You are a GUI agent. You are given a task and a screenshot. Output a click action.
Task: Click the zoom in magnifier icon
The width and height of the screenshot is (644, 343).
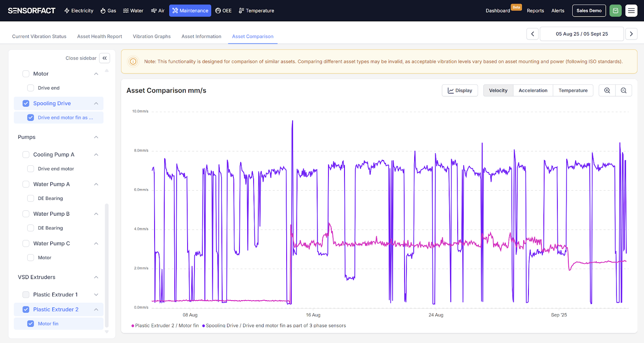click(607, 91)
